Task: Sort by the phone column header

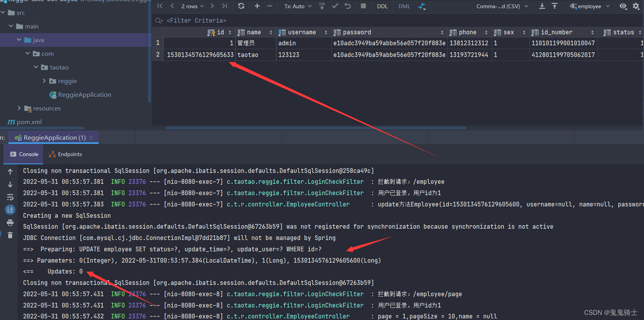Action: 469,32
